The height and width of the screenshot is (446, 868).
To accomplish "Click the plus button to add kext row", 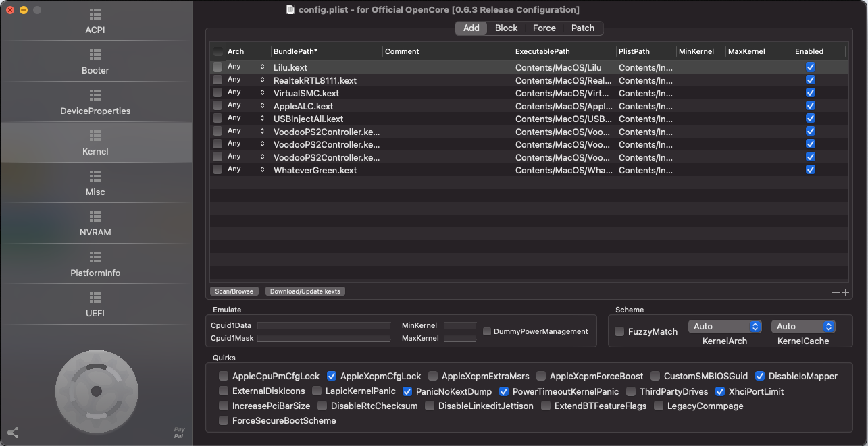I will coord(845,292).
